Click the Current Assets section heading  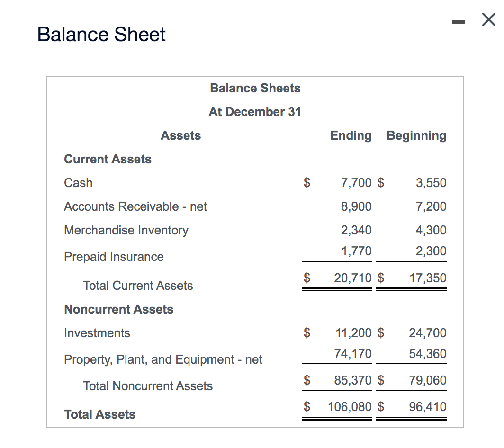tap(108, 159)
